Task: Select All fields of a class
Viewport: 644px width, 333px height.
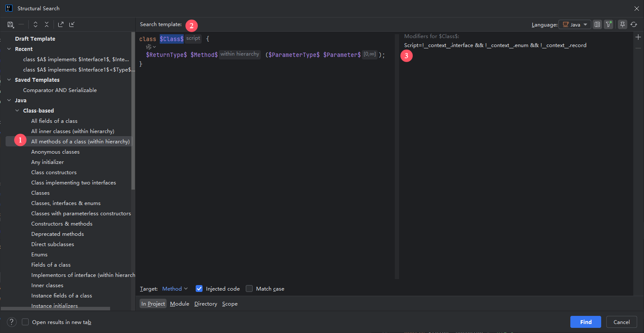Action: click(x=54, y=121)
